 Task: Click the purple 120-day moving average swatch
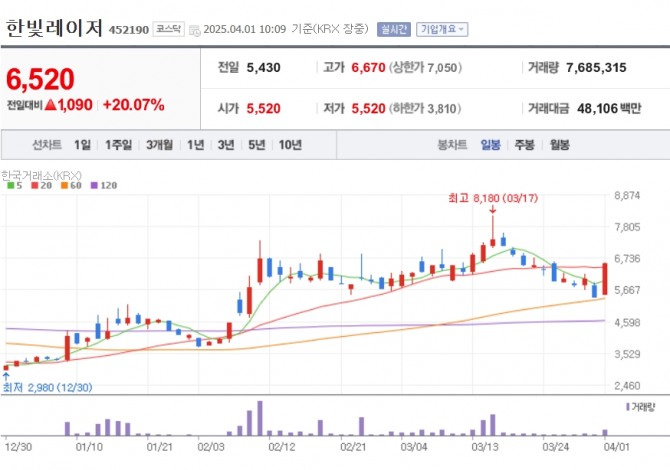coord(94,185)
